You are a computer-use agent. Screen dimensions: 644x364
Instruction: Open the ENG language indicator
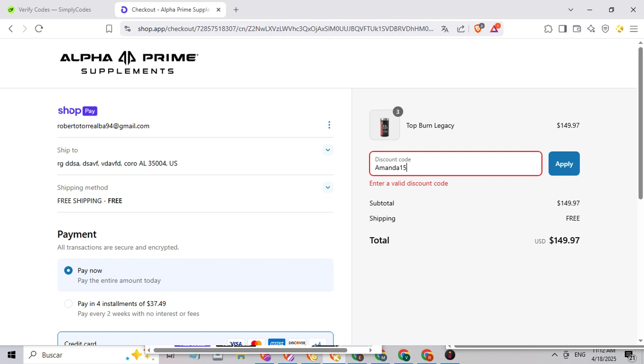tap(580, 355)
